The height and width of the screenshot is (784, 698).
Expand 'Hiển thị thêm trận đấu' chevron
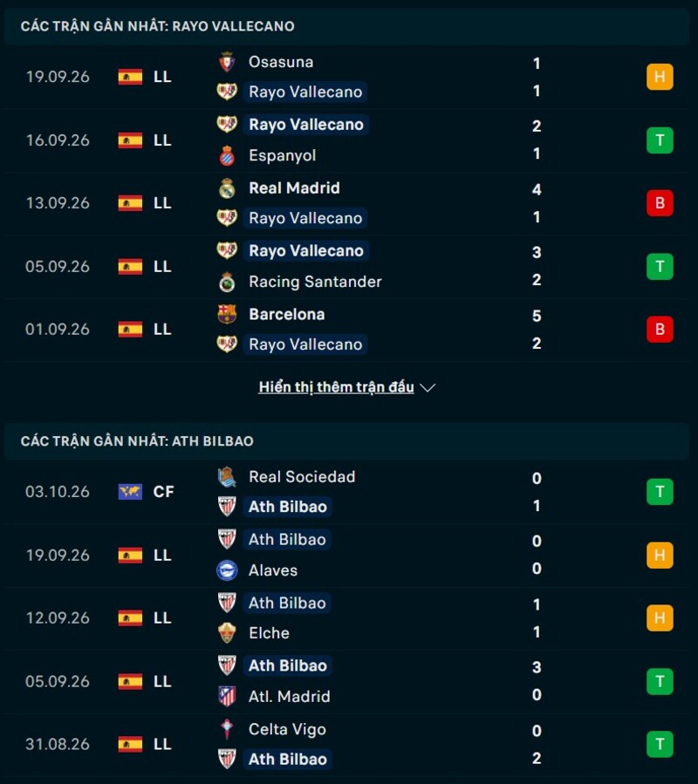428,387
